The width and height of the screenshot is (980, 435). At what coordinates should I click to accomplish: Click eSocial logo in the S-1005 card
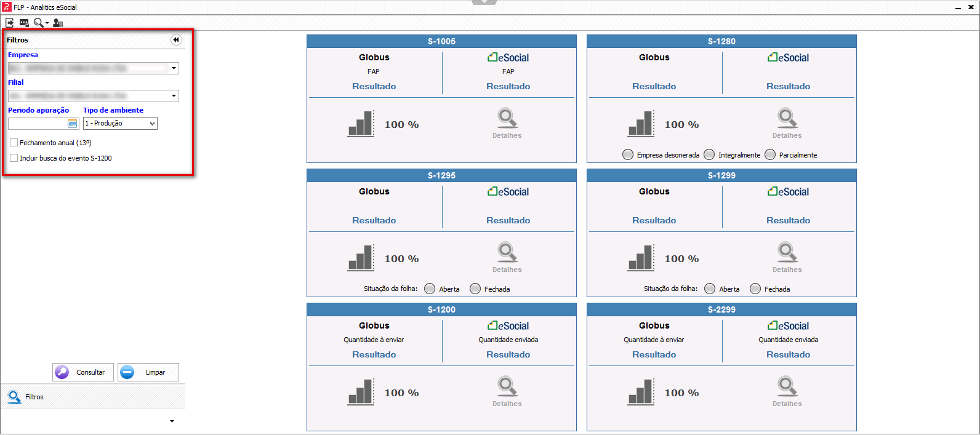tap(508, 57)
